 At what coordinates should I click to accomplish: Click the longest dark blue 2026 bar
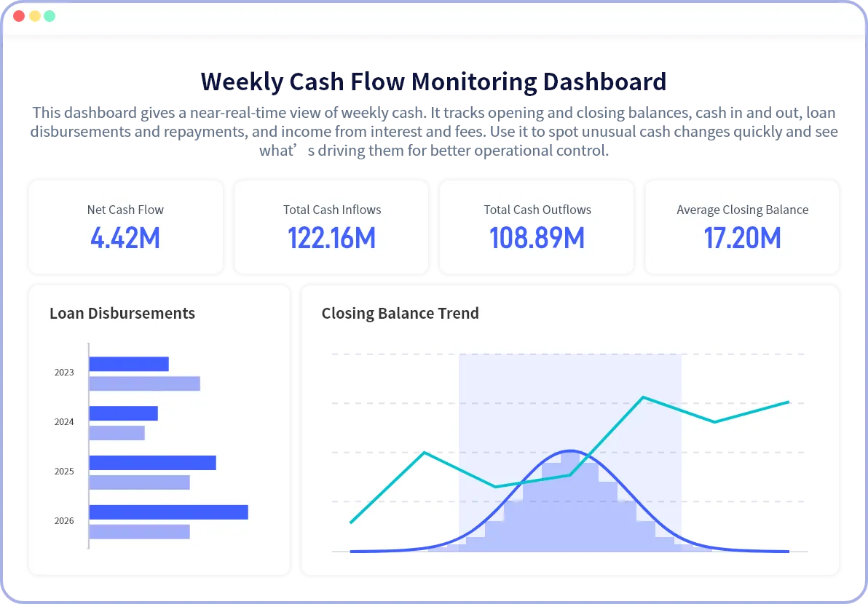[x=168, y=512]
